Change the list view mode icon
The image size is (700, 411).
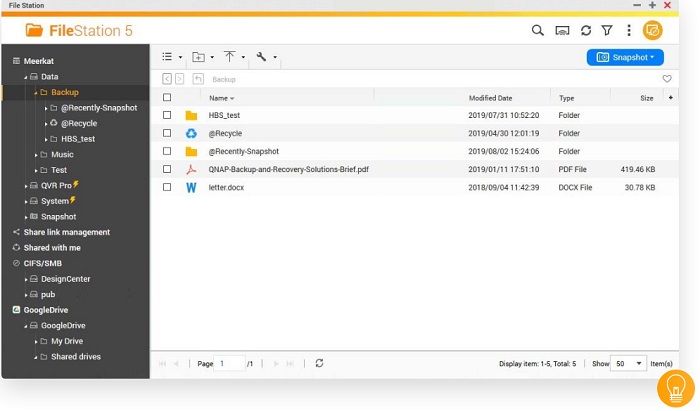pyautogui.click(x=167, y=57)
